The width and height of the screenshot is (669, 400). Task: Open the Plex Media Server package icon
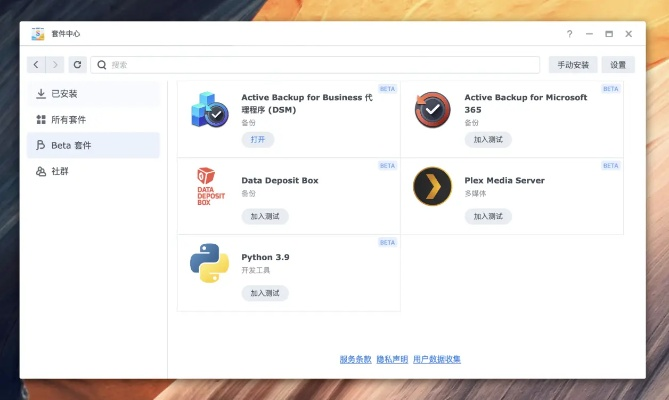(x=433, y=186)
